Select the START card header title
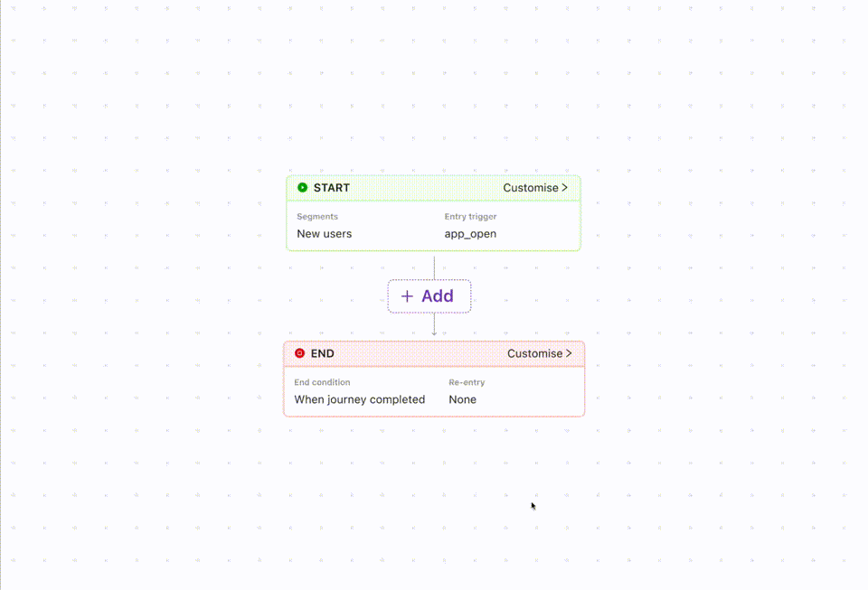 [x=332, y=187]
